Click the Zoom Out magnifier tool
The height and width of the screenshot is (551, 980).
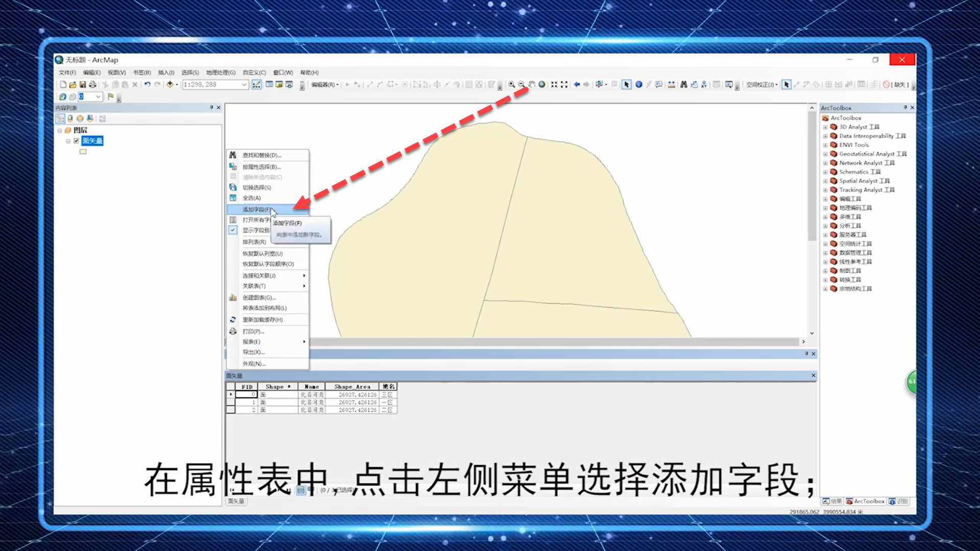(521, 85)
